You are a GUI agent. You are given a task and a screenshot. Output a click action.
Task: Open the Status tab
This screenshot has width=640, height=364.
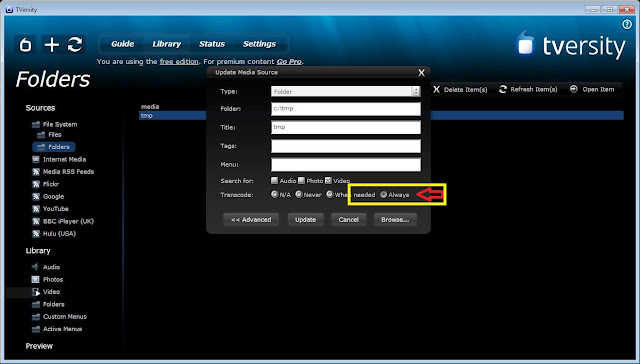click(x=212, y=44)
